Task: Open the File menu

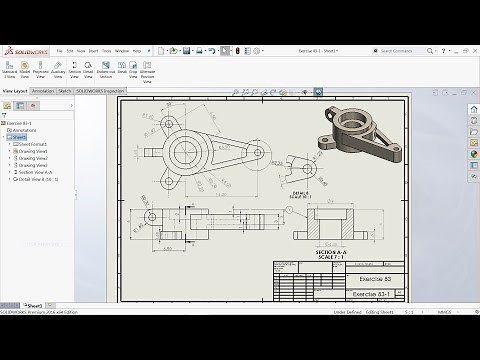Action: pos(59,51)
